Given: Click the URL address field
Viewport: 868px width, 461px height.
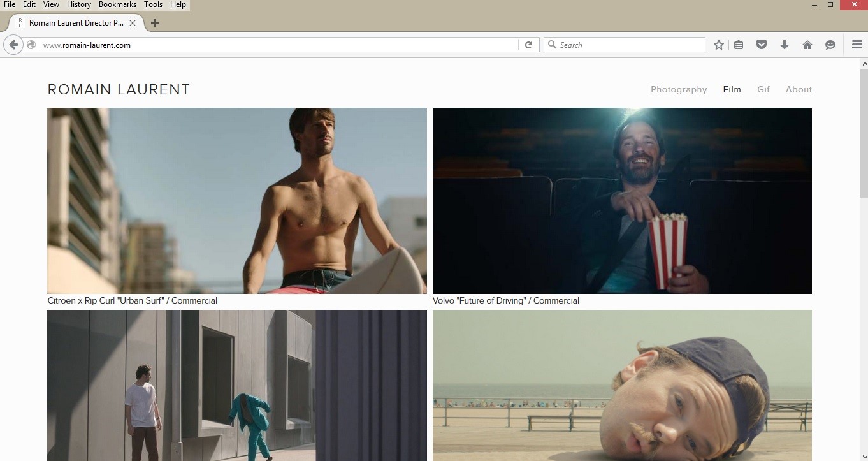Looking at the screenshot, I should [280, 45].
